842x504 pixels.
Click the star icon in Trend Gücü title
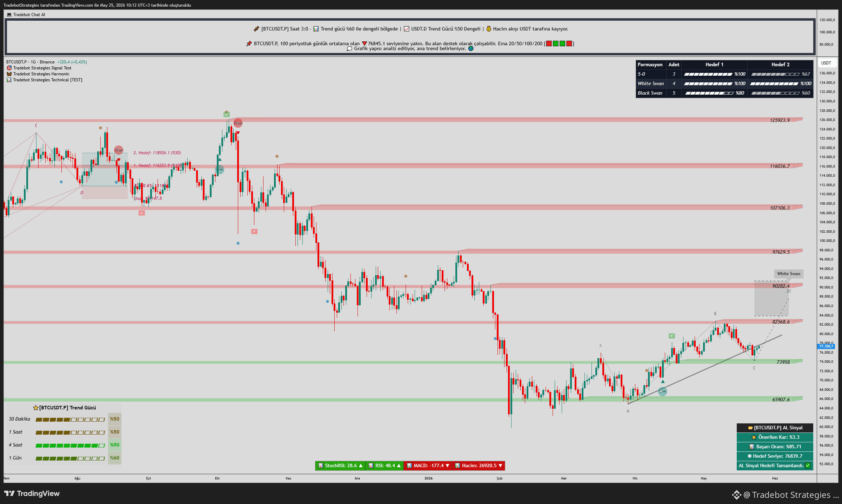35,408
